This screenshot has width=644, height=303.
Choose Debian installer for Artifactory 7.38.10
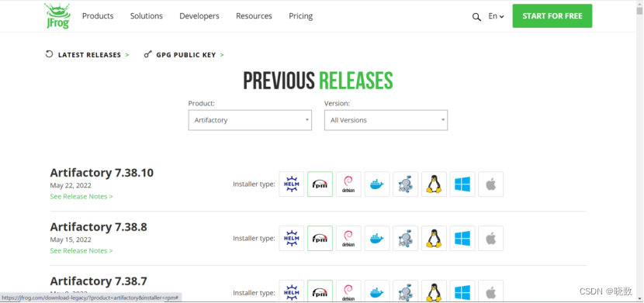(348, 184)
